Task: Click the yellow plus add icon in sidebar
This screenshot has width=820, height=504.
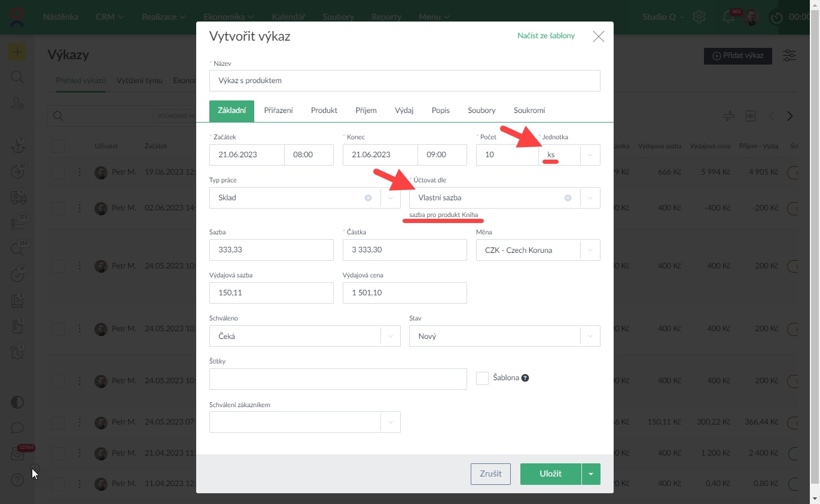Action: pyautogui.click(x=17, y=52)
